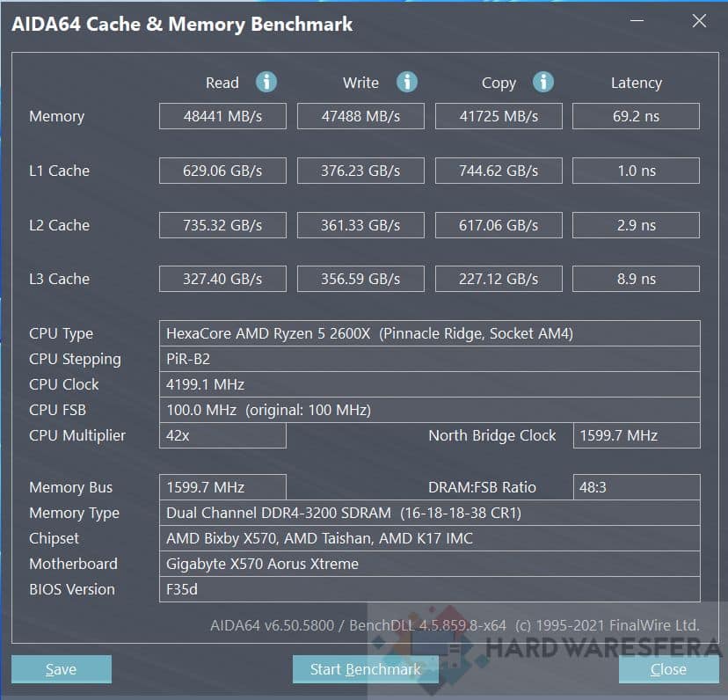Click the BIOS Version label
Image resolution: width=728 pixels, height=700 pixels.
coord(71,589)
